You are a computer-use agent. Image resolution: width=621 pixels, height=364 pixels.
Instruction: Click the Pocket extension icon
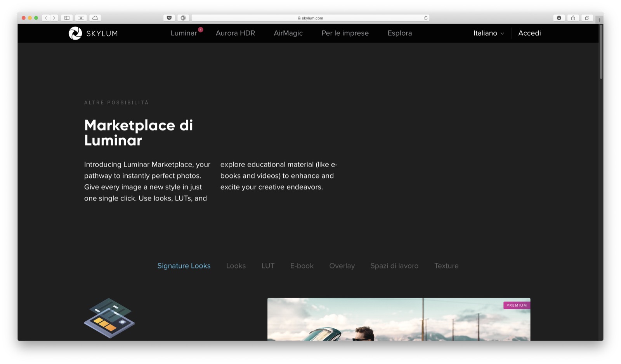pos(169,18)
